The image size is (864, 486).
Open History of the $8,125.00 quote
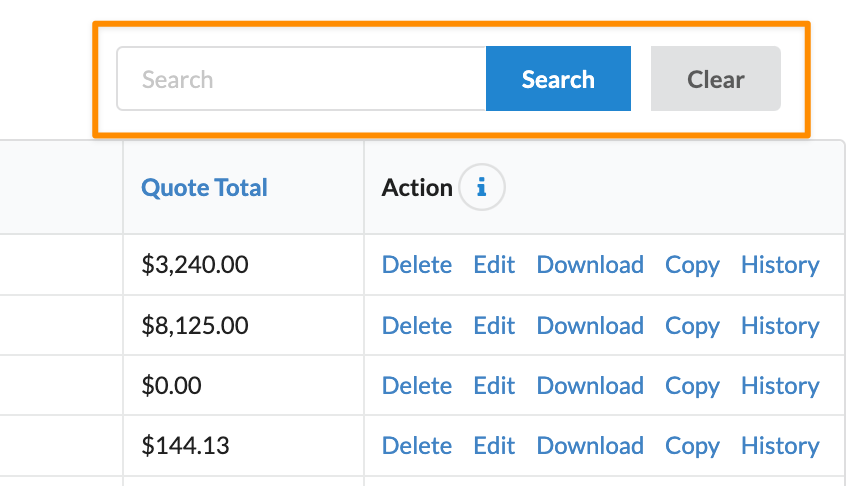click(780, 326)
